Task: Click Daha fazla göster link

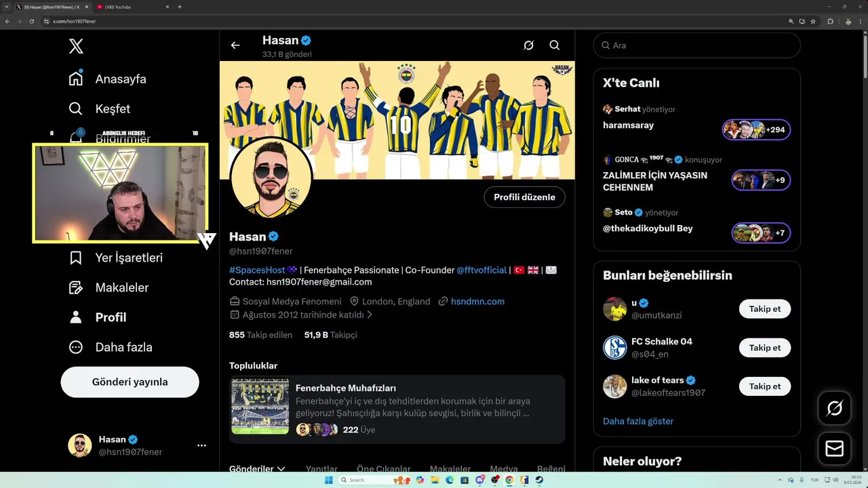Action: click(638, 421)
